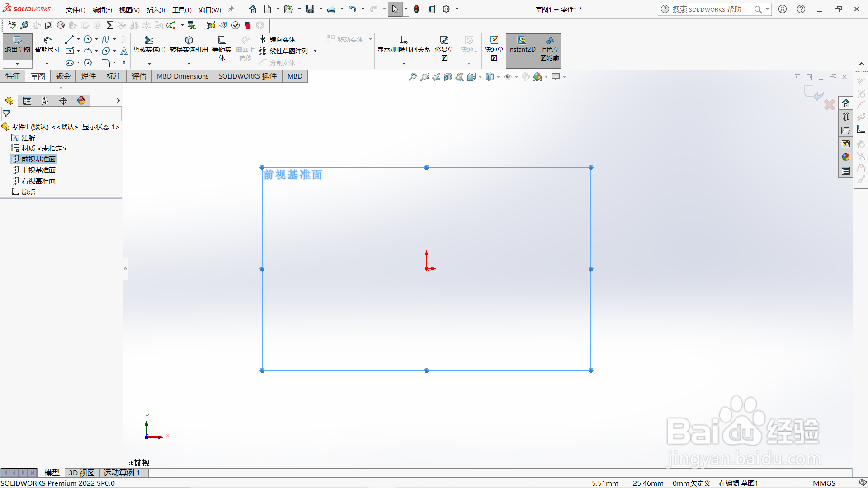Open the View Palette task pane
The height and width of the screenshot is (488, 868).
(x=846, y=144)
